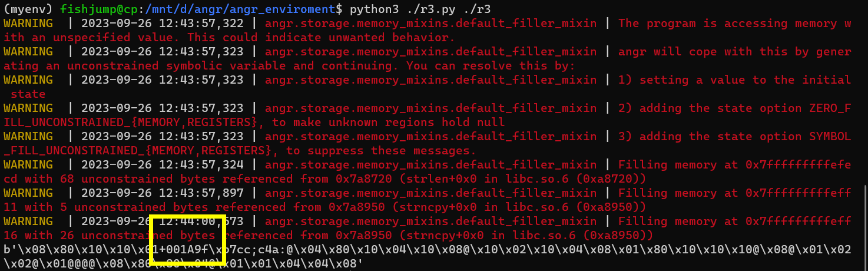Image resolution: width=868 pixels, height=271 pixels.
Task: Click inside the yellow highlighted rectangle
Action: [187, 240]
